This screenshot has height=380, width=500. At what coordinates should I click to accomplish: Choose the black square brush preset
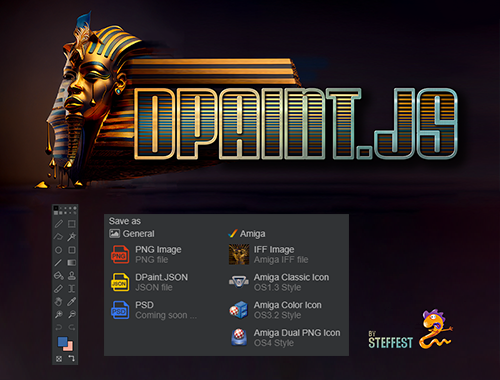56,208
